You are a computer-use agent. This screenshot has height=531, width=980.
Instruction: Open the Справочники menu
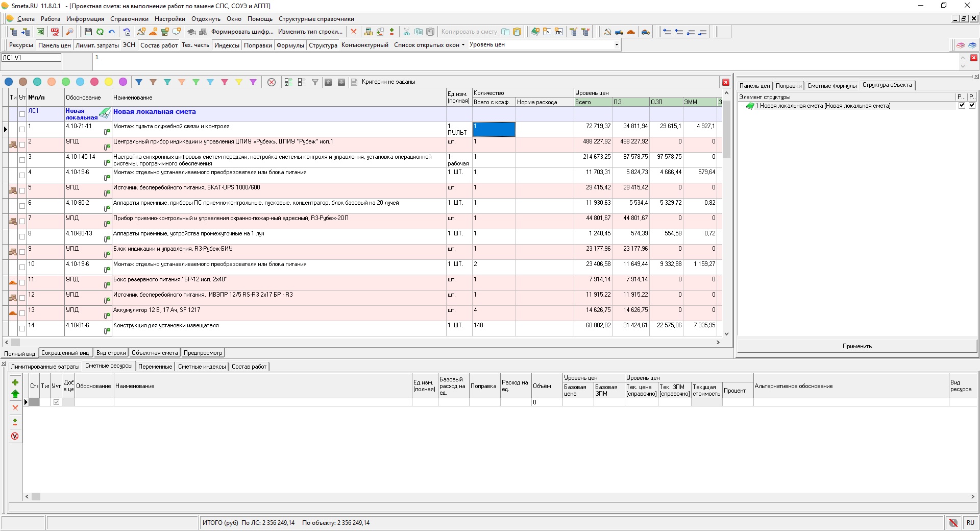tap(129, 19)
